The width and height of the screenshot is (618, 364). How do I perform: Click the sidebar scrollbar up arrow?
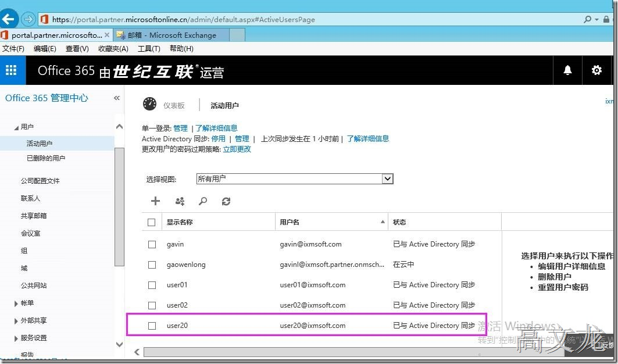(119, 127)
